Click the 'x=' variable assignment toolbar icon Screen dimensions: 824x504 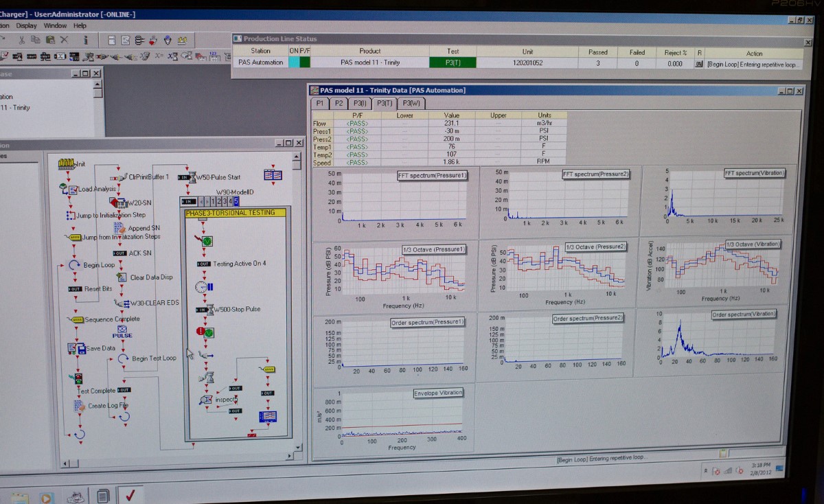(159, 56)
